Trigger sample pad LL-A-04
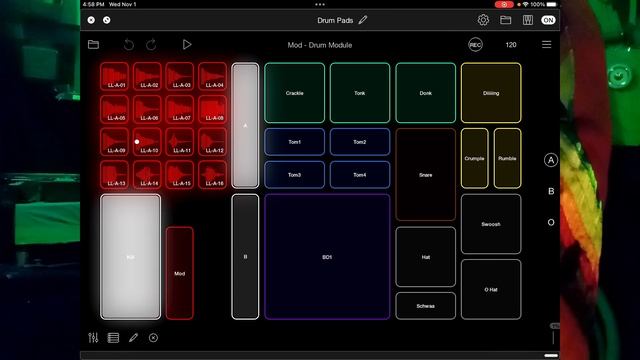640x360 pixels. [213, 76]
